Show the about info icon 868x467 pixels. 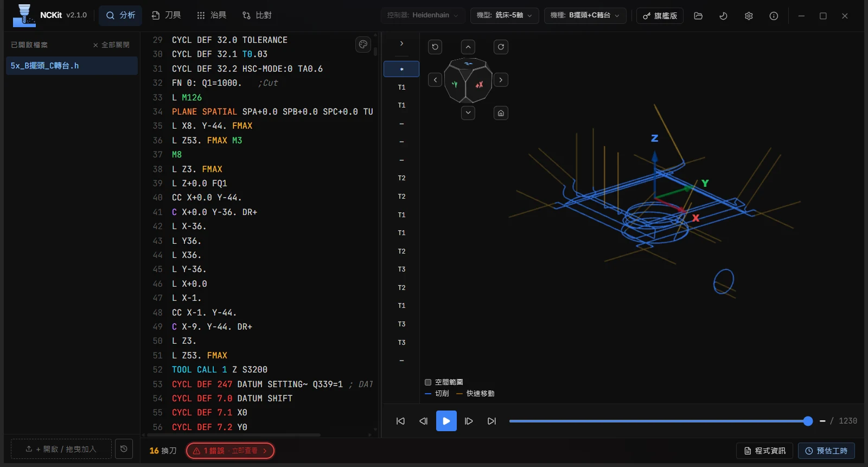pyautogui.click(x=774, y=16)
